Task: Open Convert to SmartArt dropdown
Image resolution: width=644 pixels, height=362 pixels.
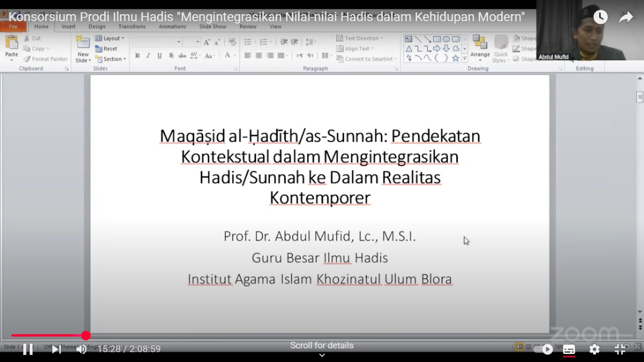Action: [367, 59]
